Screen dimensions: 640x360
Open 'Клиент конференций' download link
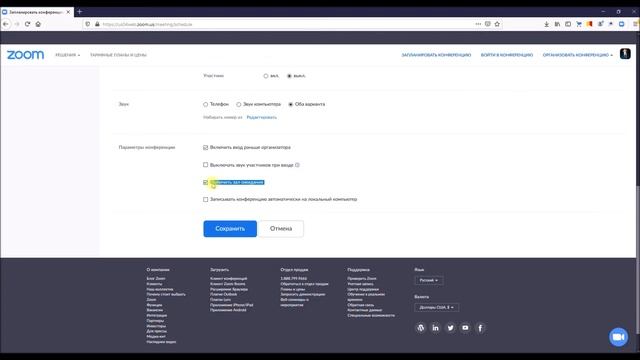[229, 279]
